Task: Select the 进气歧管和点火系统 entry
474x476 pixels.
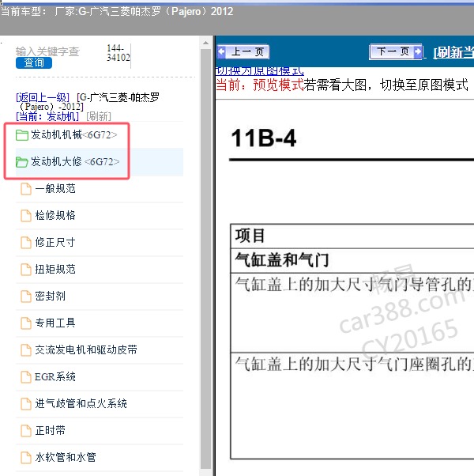Action: click(81, 403)
